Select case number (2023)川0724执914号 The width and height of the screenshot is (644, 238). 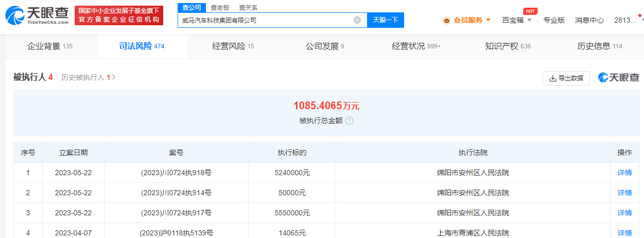[176, 193]
